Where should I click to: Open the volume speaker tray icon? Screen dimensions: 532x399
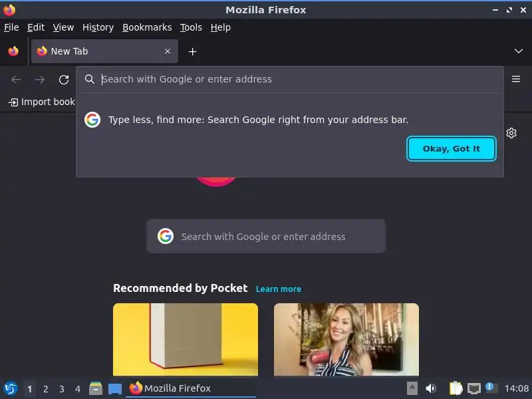click(430, 388)
